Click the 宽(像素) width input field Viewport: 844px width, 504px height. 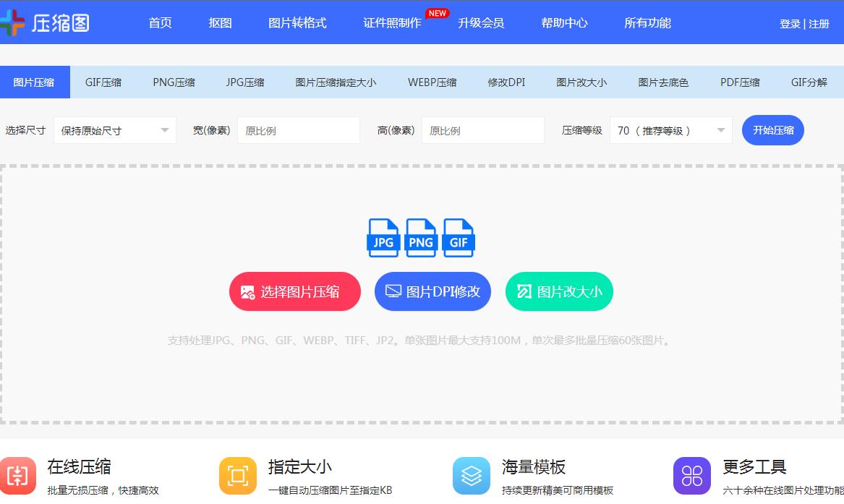tap(298, 130)
